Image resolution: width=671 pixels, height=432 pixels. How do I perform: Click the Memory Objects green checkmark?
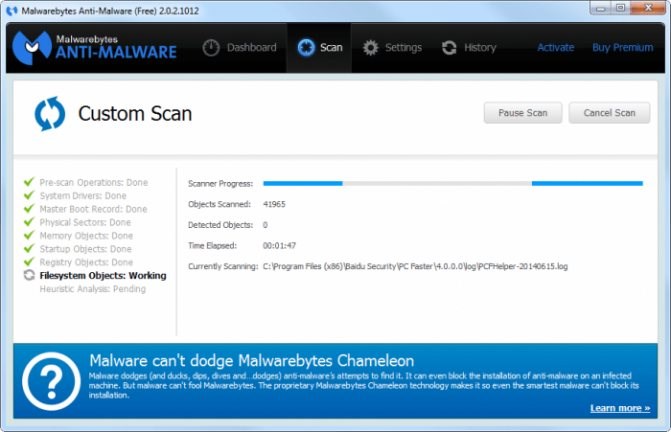(29, 235)
